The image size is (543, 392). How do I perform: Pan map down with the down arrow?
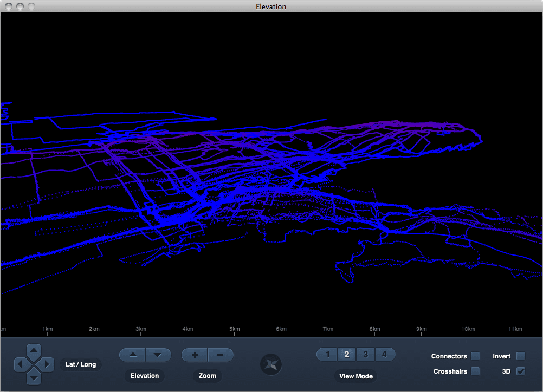tap(34, 378)
